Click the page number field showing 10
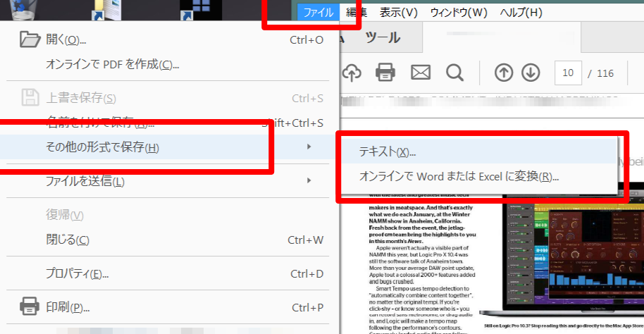644x334 pixels. click(x=568, y=73)
